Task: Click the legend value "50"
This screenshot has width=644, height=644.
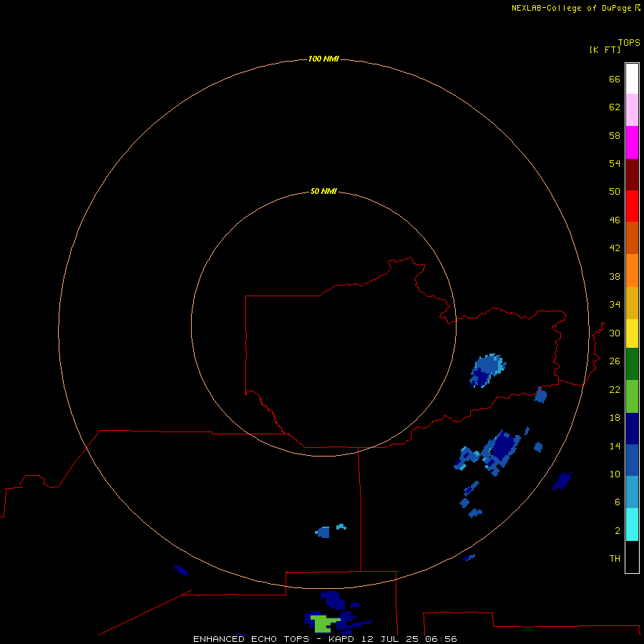Action: coord(615,192)
